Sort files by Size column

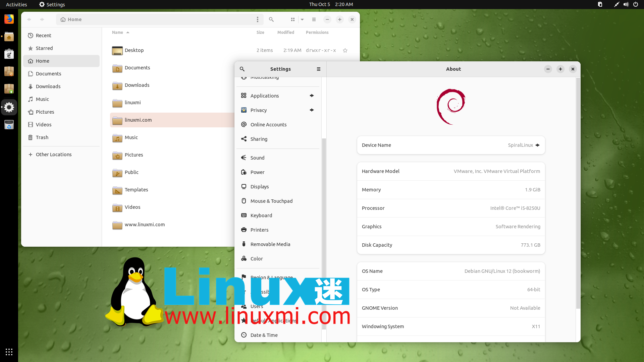[x=260, y=33]
